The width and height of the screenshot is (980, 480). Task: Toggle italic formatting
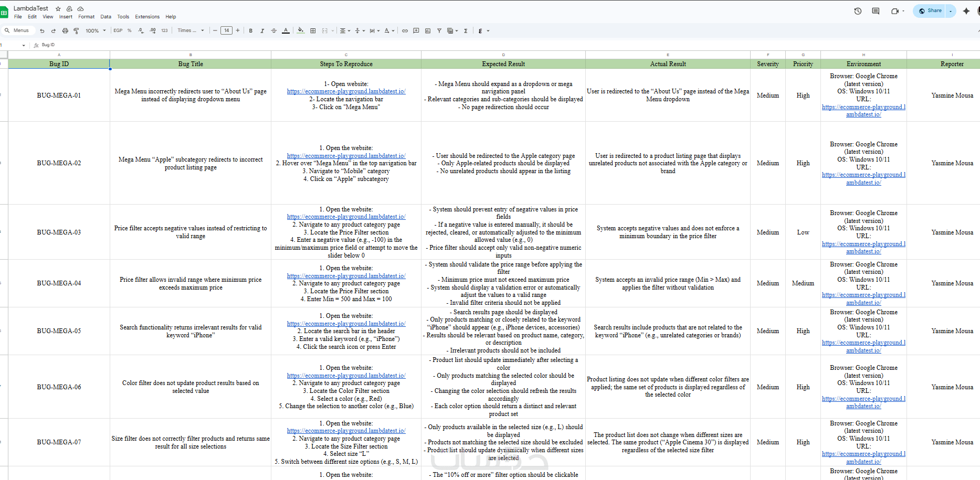coord(262,31)
